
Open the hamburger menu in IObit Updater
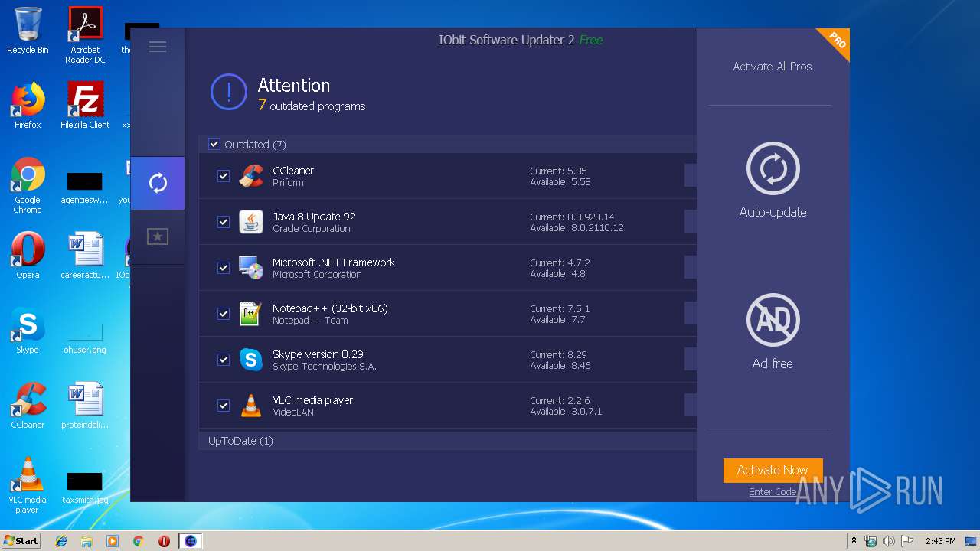coord(158,47)
